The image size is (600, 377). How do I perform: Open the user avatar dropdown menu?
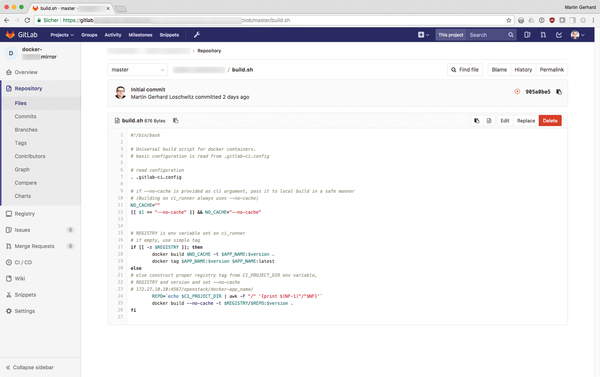click(577, 35)
